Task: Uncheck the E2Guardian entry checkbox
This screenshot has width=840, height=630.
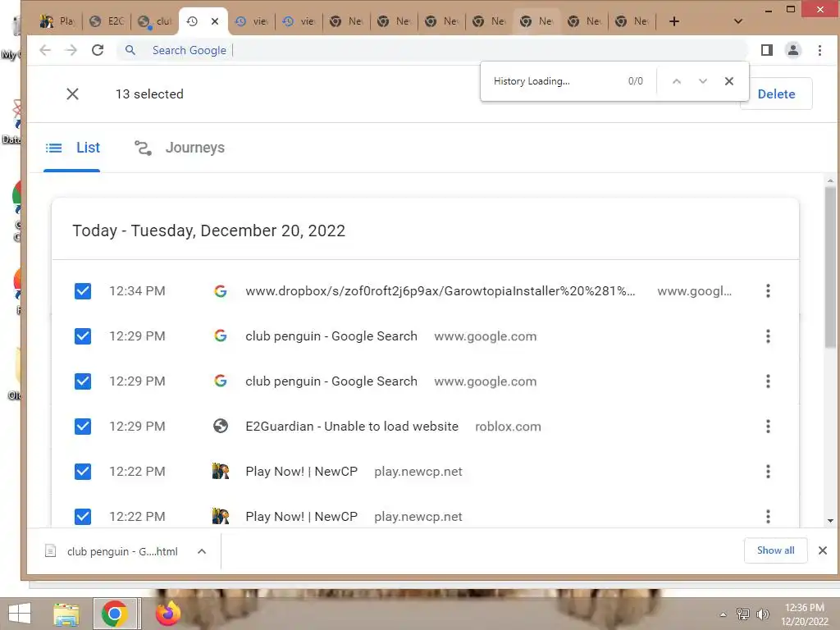Action: tap(83, 427)
